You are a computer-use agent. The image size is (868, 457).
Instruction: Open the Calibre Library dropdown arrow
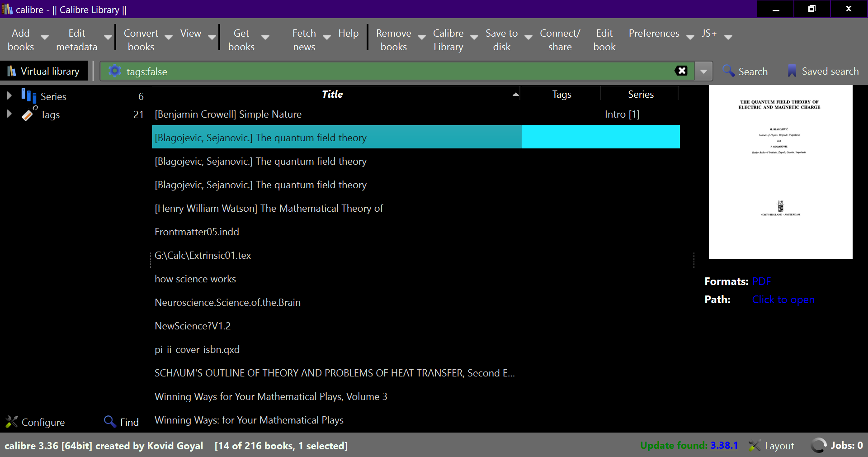pyautogui.click(x=474, y=38)
